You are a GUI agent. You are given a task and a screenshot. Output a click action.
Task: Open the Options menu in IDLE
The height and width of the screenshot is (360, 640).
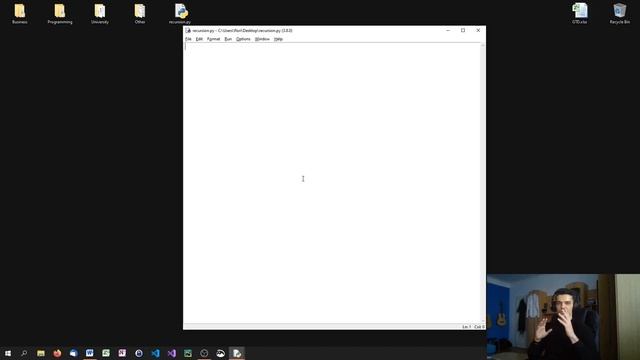point(243,39)
